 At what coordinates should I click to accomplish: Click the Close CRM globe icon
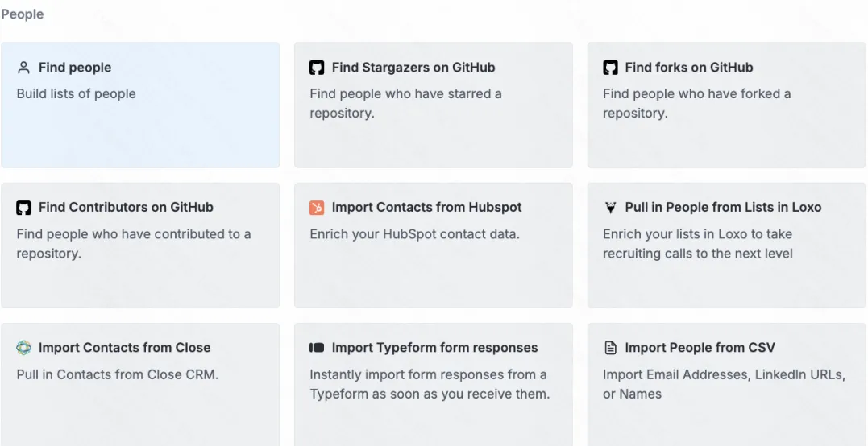click(x=23, y=348)
